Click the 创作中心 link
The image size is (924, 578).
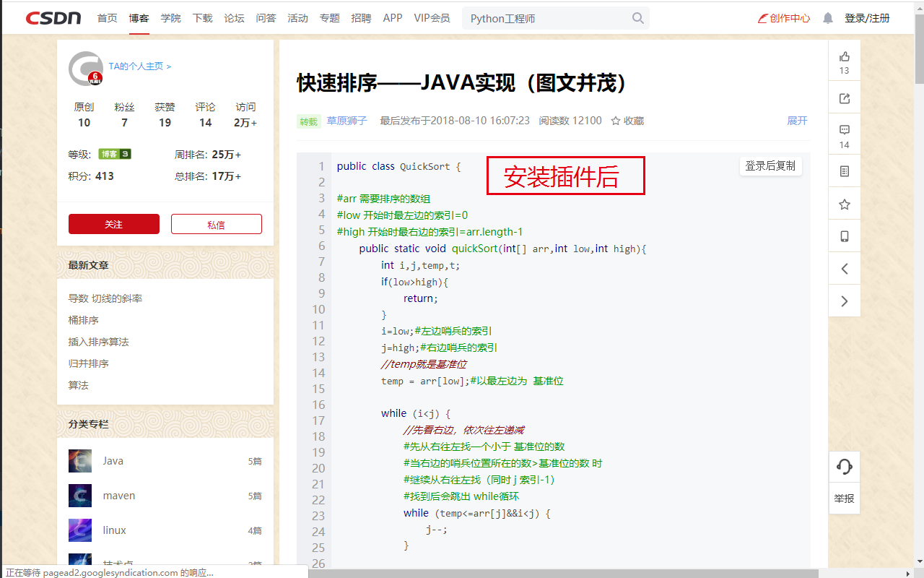790,18
